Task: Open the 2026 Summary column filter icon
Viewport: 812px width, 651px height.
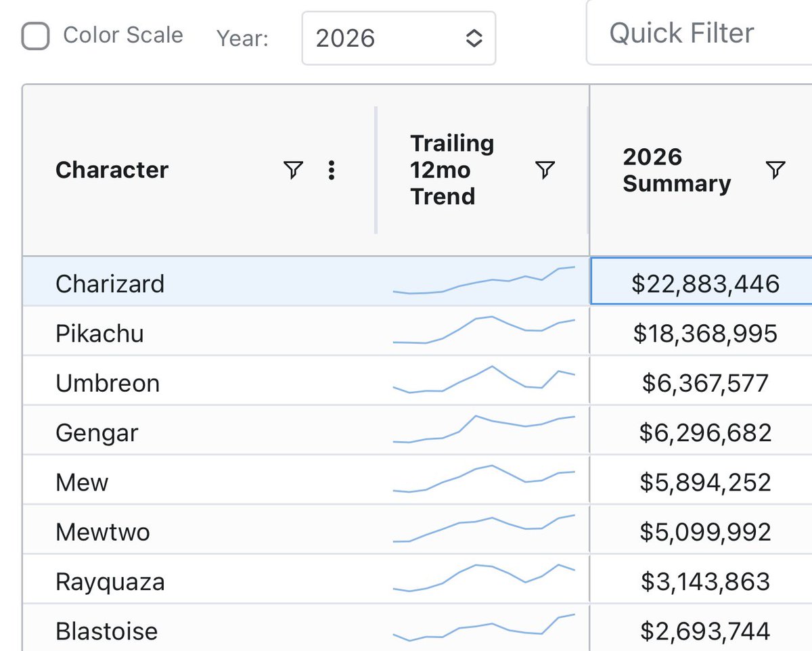Action: [x=775, y=170]
